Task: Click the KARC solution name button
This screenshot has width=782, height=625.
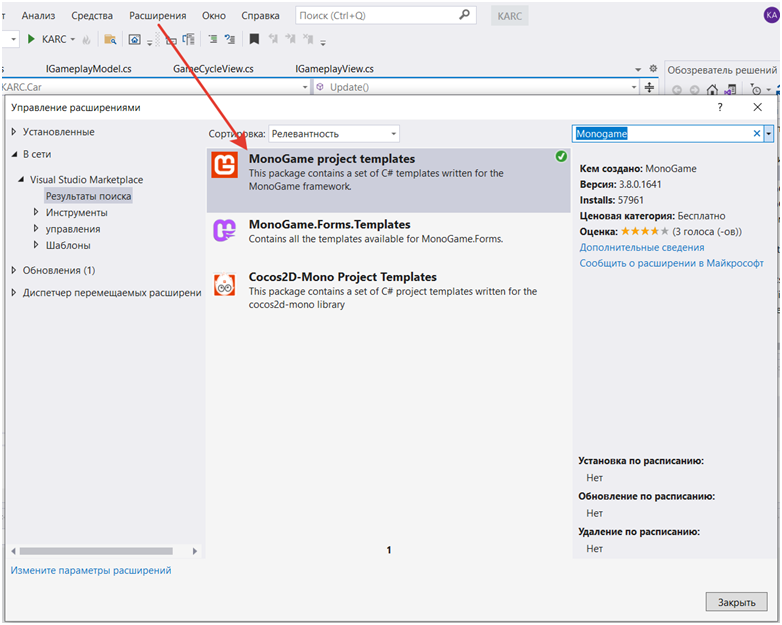Action: click(x=509, y=16)
